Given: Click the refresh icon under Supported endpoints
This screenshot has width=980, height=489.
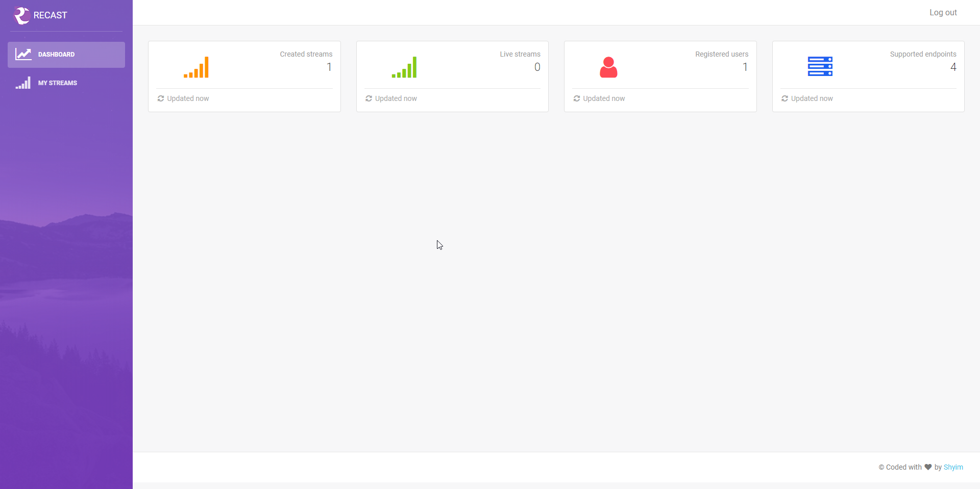Looking at the screenshot, I should (x=785, y=98).
